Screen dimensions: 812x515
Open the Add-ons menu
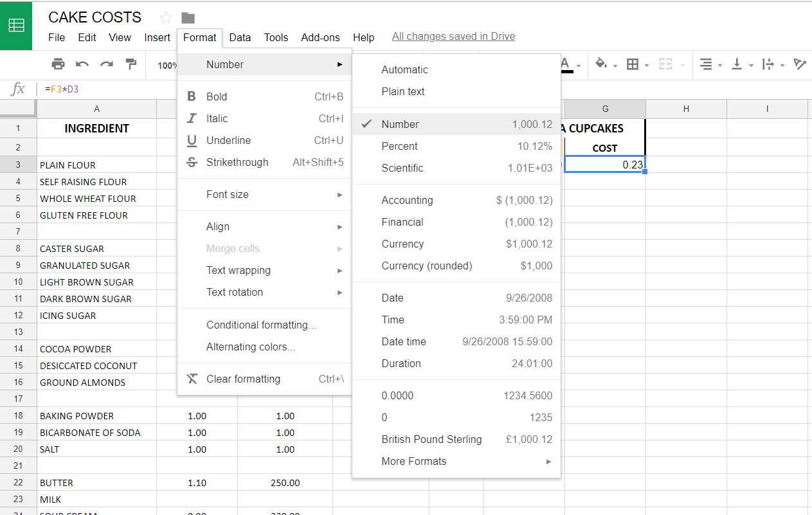(x=320, y=37)
